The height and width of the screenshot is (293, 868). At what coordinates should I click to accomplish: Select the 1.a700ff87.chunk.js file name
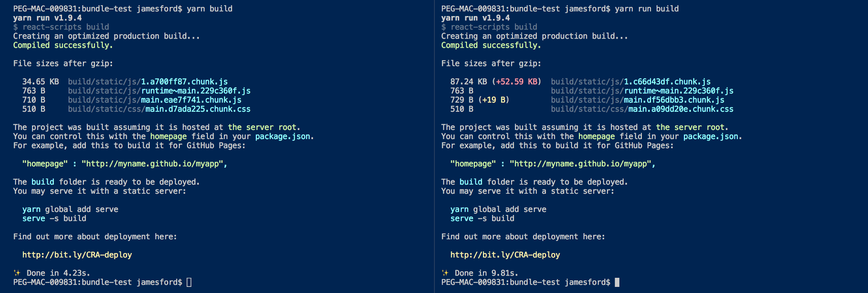coord(184,82)
